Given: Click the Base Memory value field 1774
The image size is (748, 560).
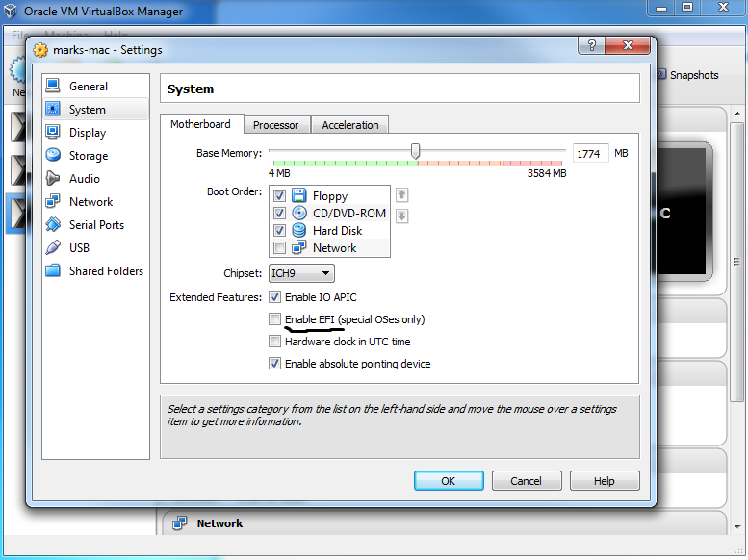Looking at the screenshot, I should [x=590, y=154].
